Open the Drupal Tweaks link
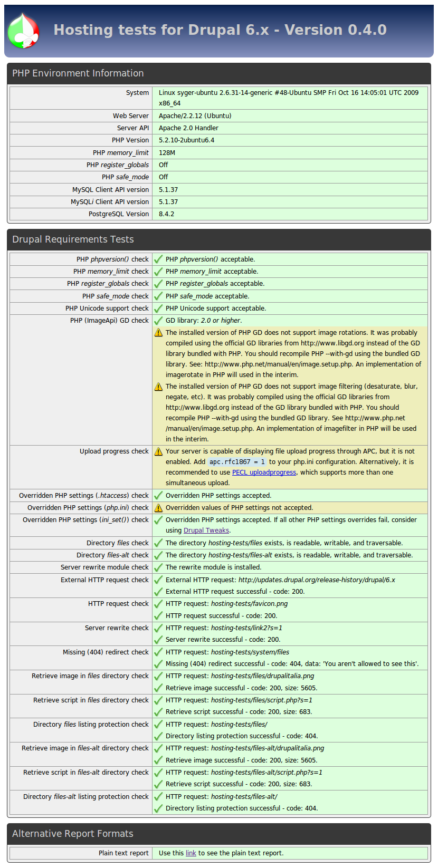Viewport: 438px width, 868px height. 206,531
